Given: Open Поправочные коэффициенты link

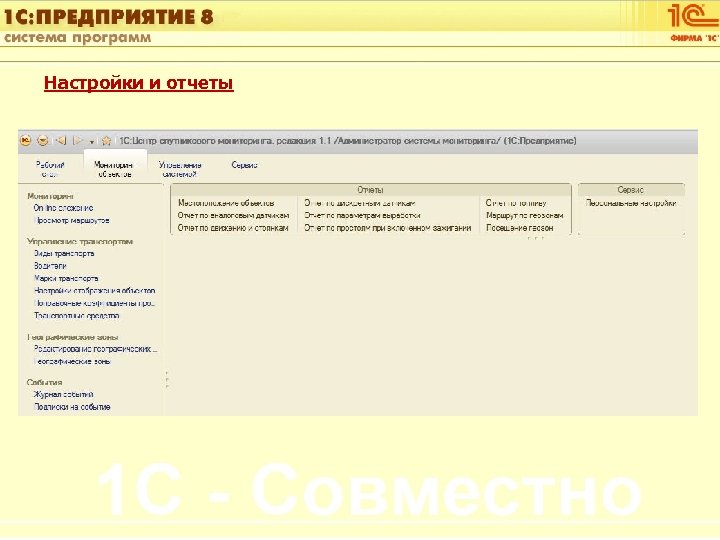Looking at the screenshot, I should pos(95,303).
